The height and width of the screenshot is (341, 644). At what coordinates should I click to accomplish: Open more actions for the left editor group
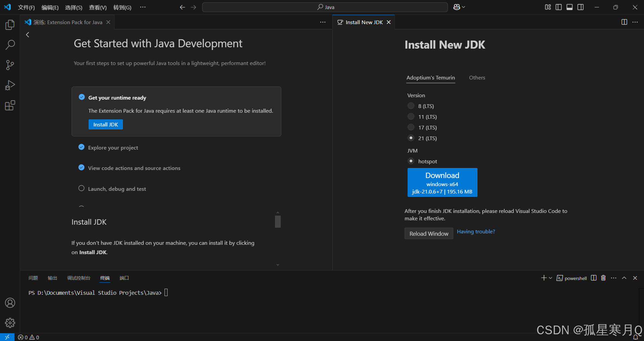[323, 22]
